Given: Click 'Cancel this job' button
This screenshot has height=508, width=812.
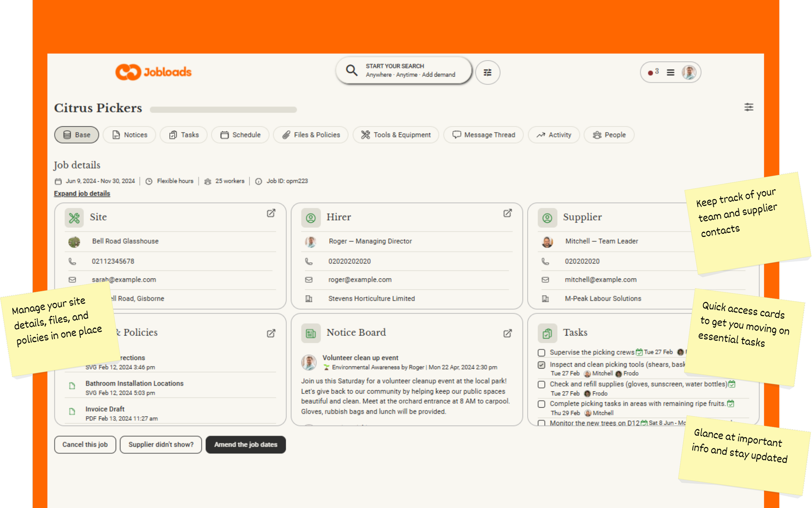Looking at the screenshot, I should pyautogui.click(x=85, y=445).
